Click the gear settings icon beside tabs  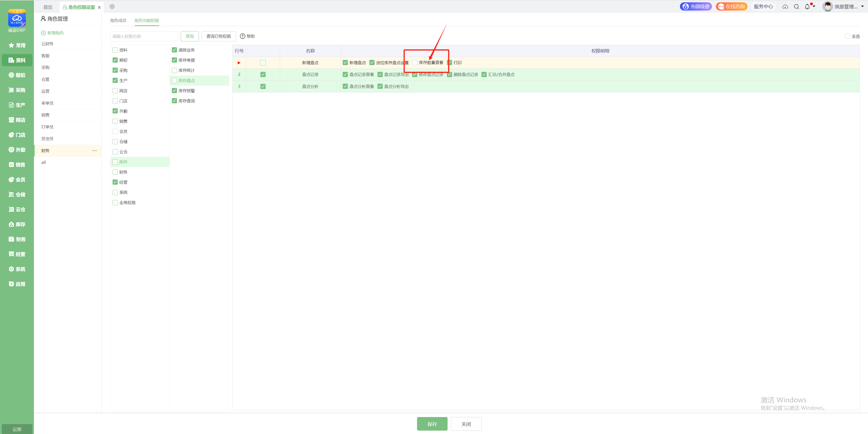coord(112,7)
